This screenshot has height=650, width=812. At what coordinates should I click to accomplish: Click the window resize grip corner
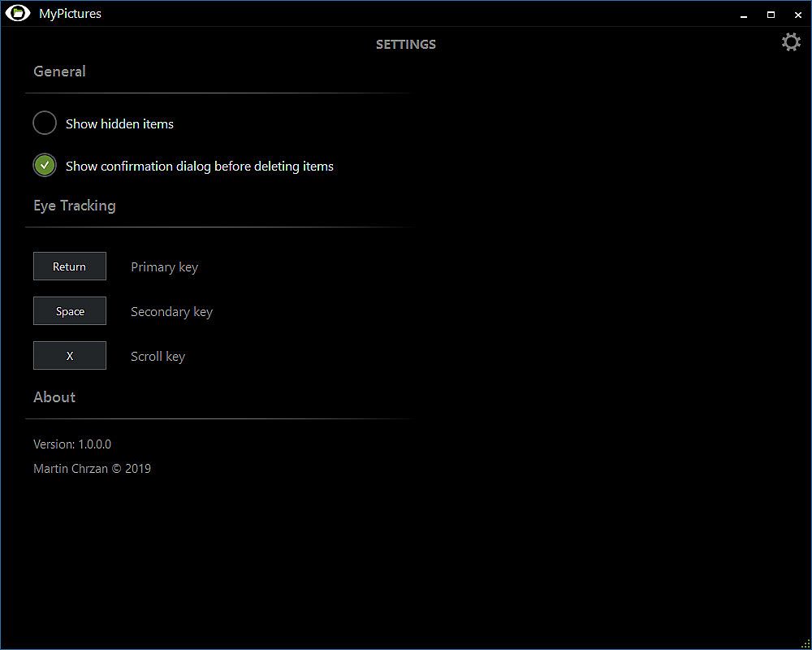[806, 643]
